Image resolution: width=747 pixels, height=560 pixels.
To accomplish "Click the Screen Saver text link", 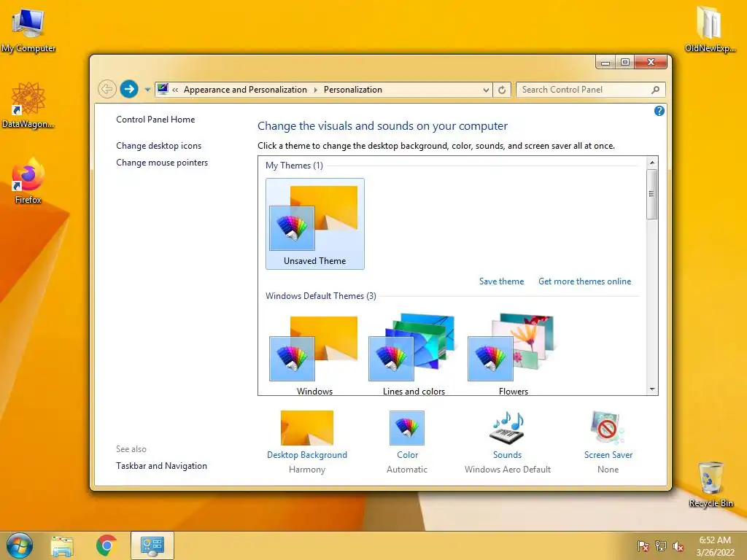I will click(608, 455).
